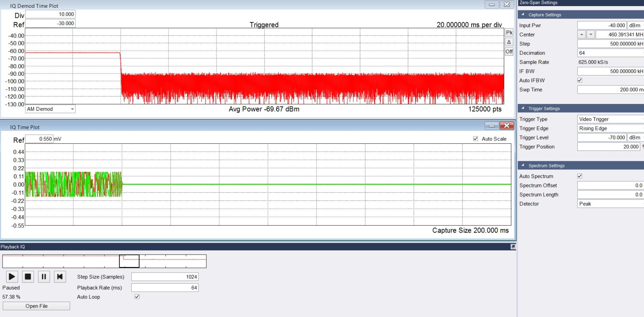Click the Stop playback button

[x=28, y=277]
